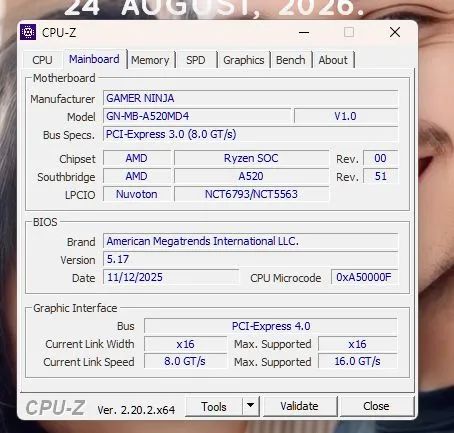Click the Manufacturer label
Image resolution: width=454 pixels, height=433 pixels.
click(x=63, y=99)
